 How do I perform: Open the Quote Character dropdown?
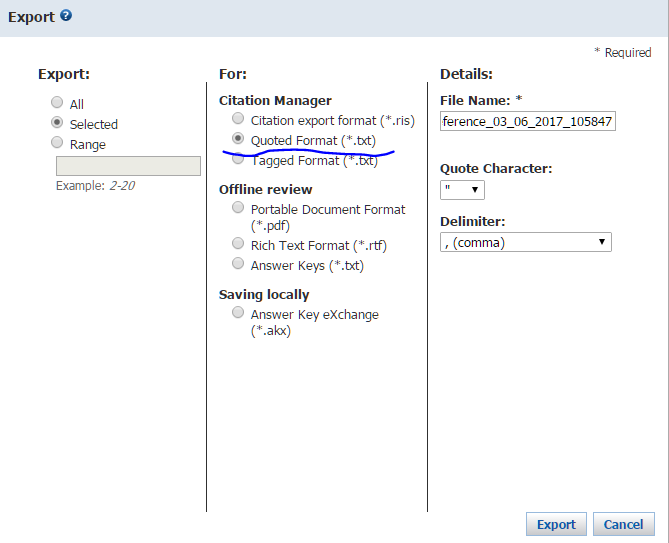462,189
